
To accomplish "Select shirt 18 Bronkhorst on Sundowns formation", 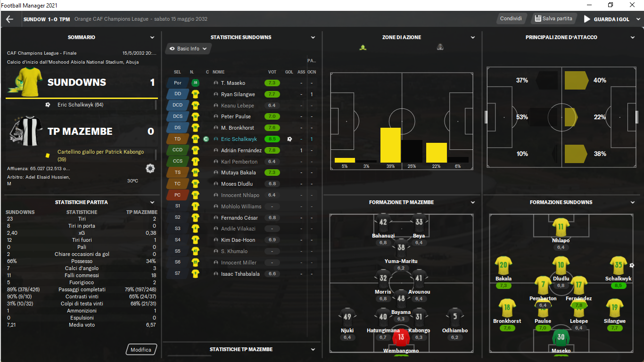I will click(x=507, y=308).
